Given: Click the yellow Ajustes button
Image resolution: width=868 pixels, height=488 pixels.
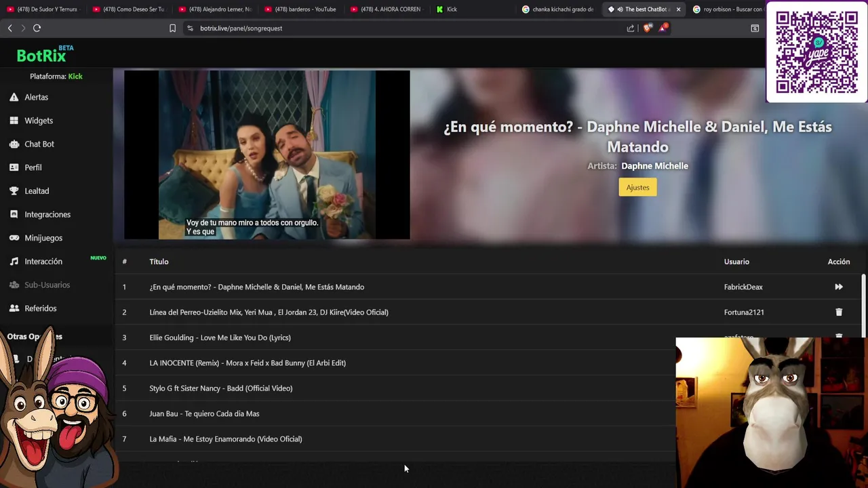Looking at the screenshot, I should coord(637,187).
